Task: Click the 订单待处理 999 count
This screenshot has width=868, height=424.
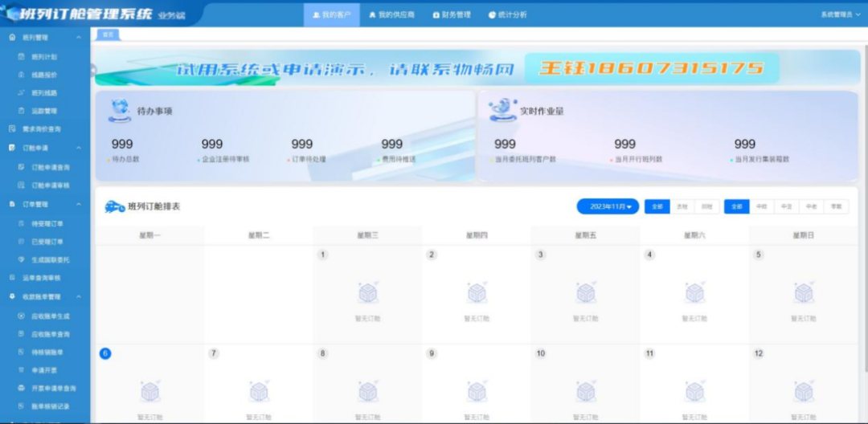Action: [x=301, y=145]
